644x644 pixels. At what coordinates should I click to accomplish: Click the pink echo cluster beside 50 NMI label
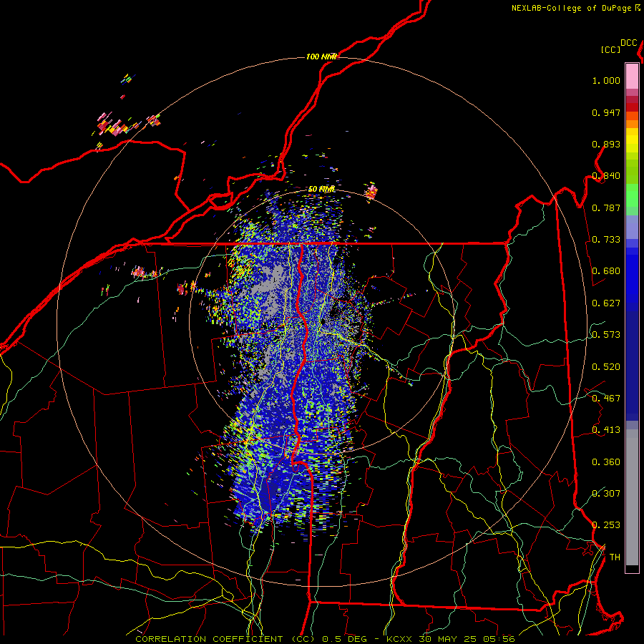[371, 191]
